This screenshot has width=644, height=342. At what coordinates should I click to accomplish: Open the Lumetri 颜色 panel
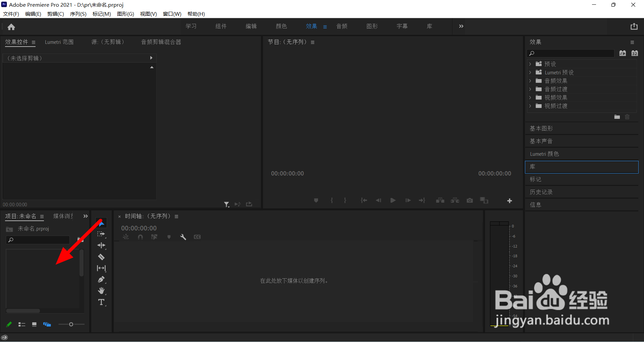pyautogui.click(x=582, y=154)
